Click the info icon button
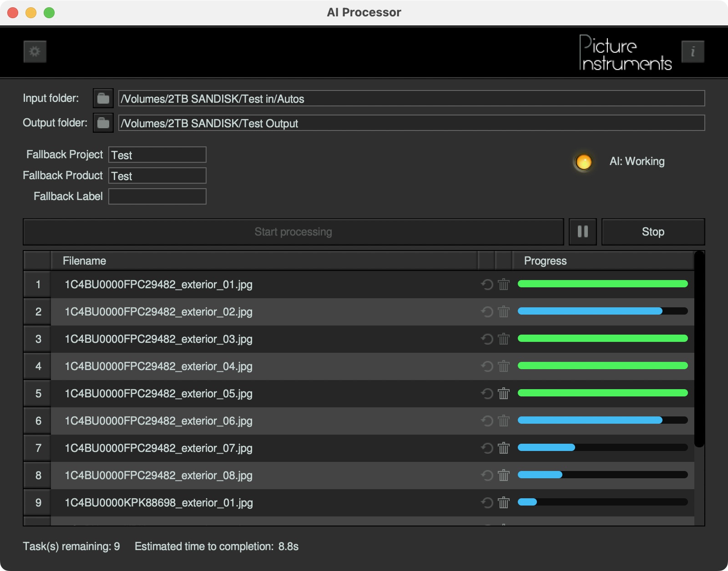728x571 pixels. coord(693,51)
